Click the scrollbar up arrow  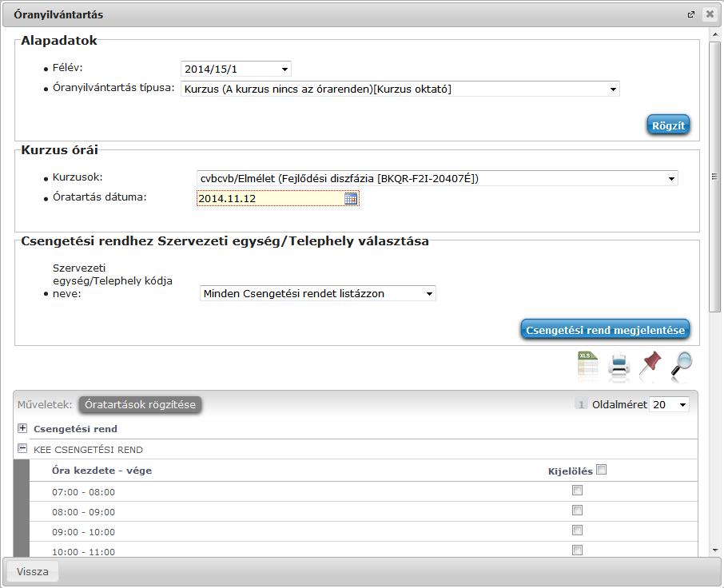coord(714,34)
